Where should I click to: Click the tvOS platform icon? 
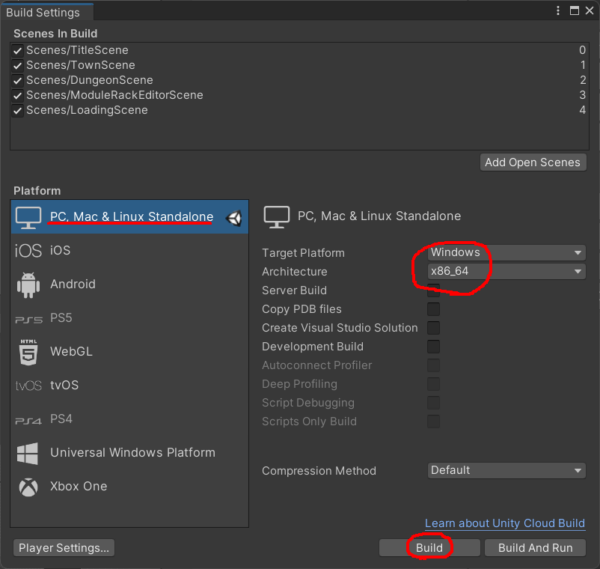28,385
